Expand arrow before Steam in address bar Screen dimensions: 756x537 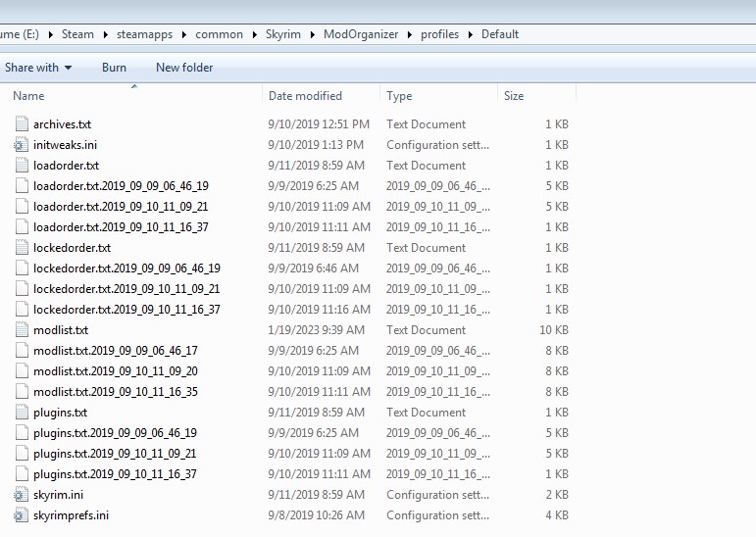pyautogui.click(x=51, y=34)
